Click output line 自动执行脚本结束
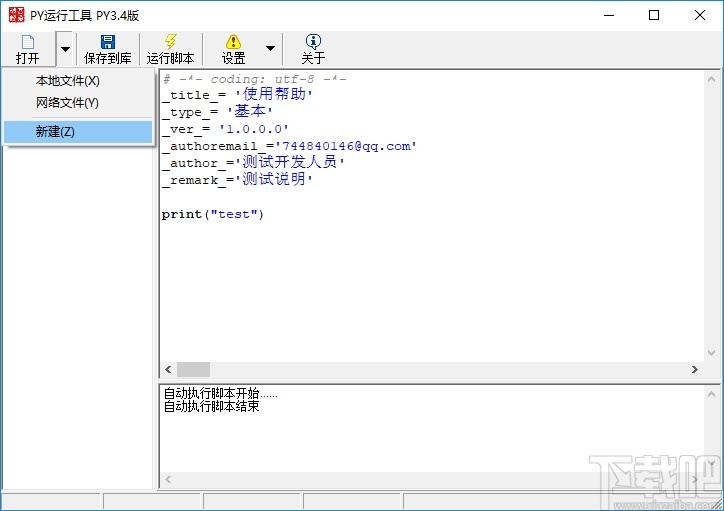 click(211, 406)
